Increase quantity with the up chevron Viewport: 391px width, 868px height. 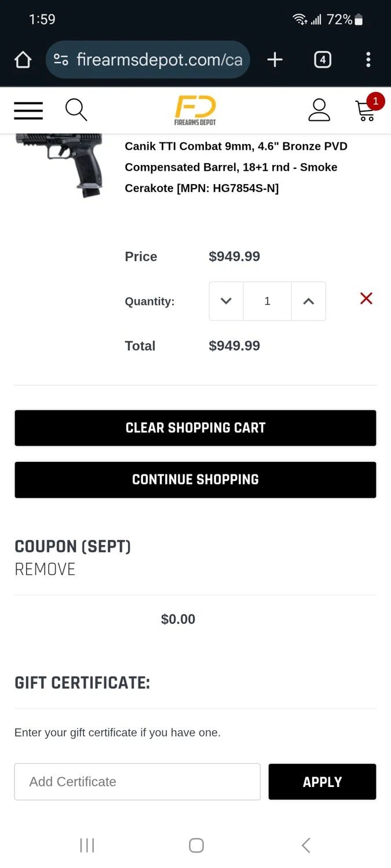coord(309,301)
